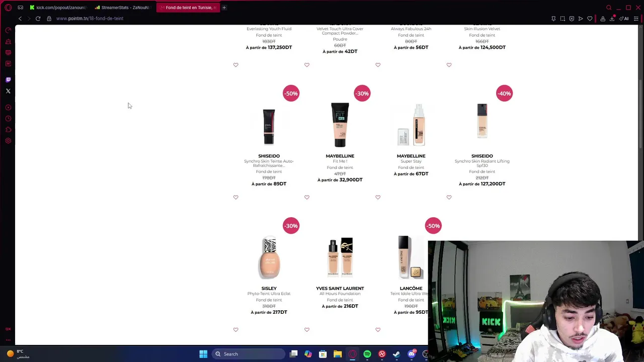The height and width of the screenshot is (362, 644).
Task: Open the profile account icon
Action: click(x=603, y=19)
